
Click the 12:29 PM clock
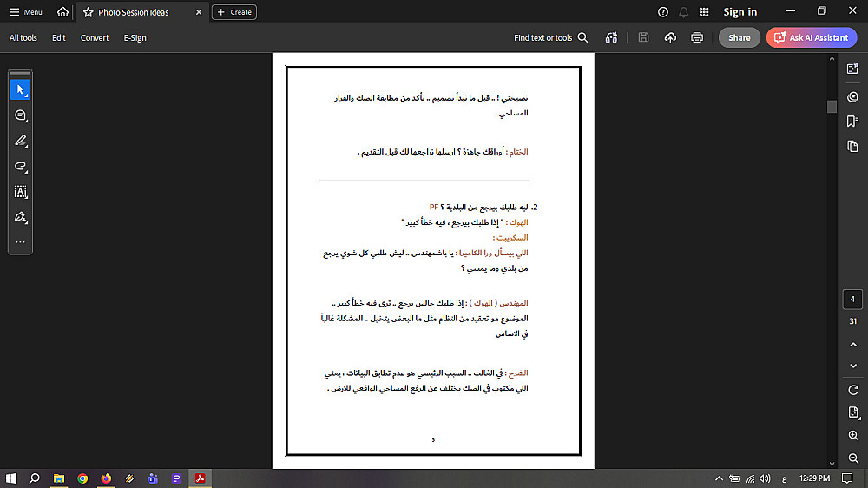(814, 478)
